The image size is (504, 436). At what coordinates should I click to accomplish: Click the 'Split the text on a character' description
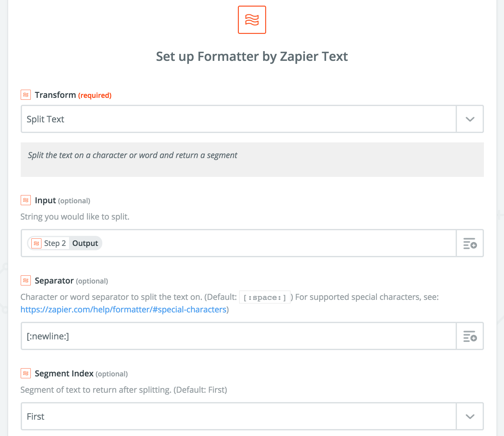[132, 156]
